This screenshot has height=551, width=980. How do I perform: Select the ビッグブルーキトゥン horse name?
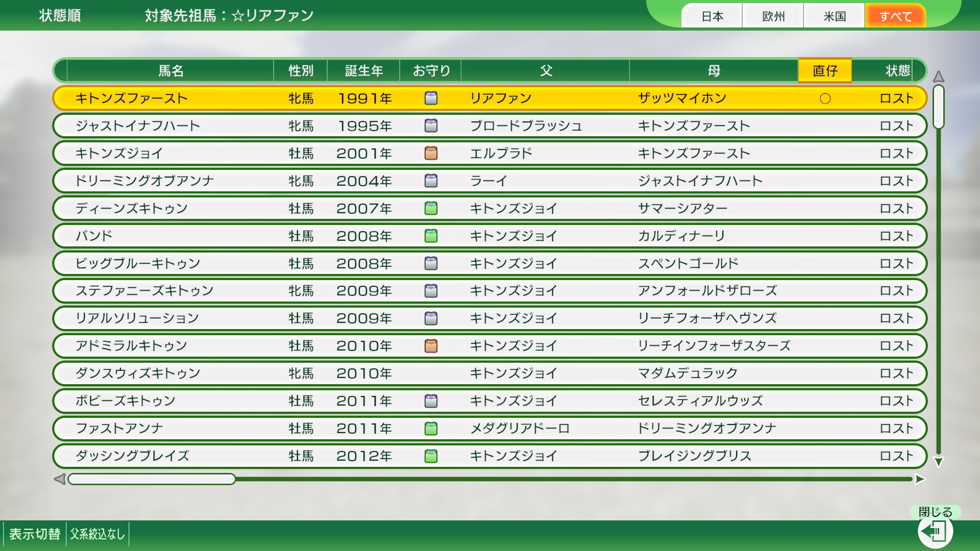click(138, 264)
